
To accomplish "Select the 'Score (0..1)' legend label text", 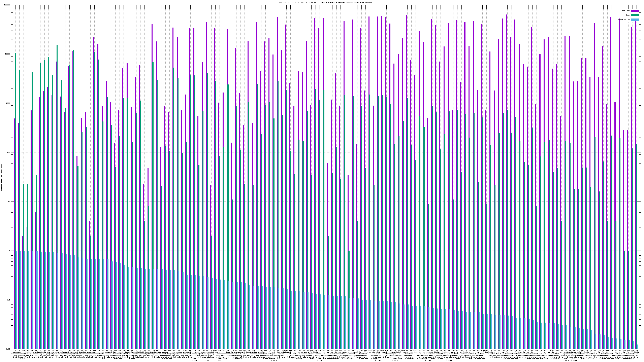I will coord(624,20).
